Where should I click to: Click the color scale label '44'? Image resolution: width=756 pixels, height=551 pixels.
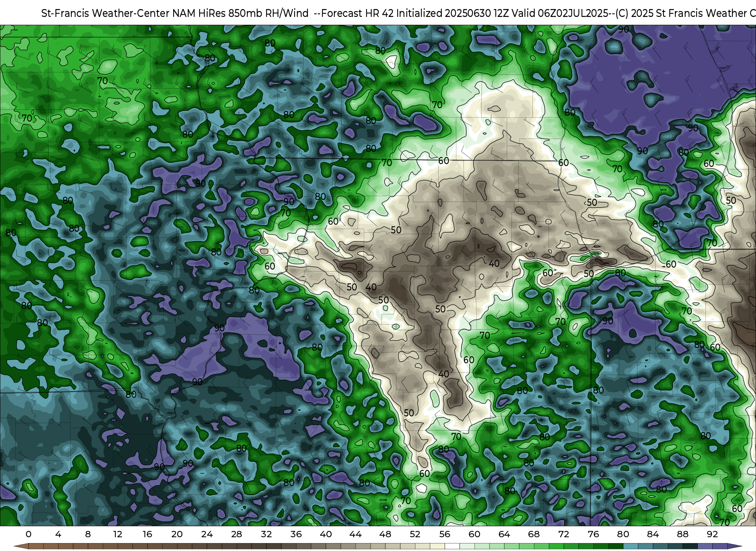[x=356, y=534]
